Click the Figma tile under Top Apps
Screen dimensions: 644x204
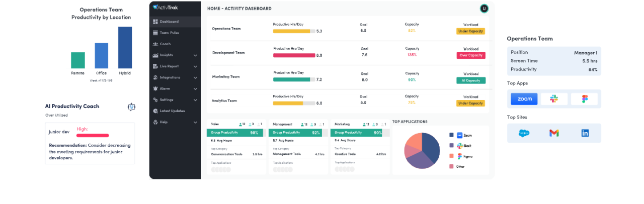coord(584,99)
